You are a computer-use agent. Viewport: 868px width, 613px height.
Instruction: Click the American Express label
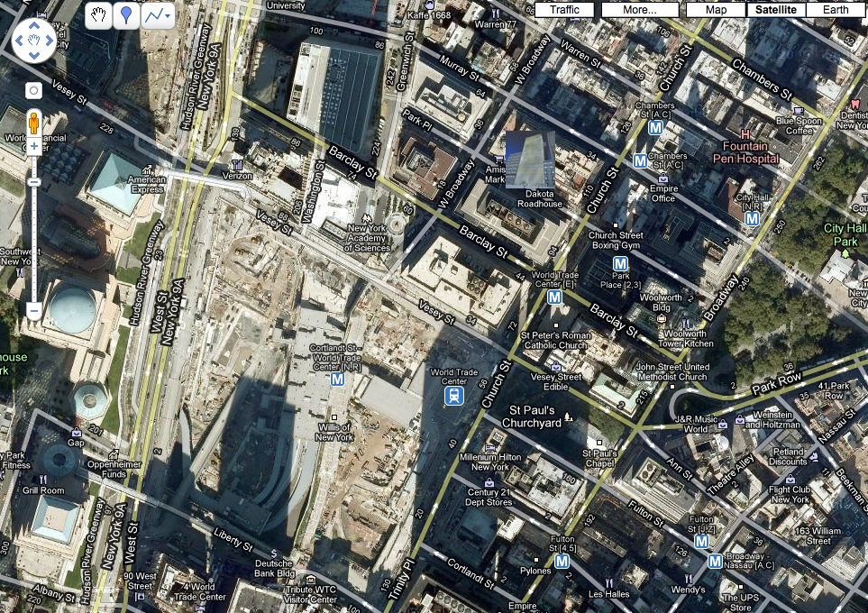(x=147, y=185)
